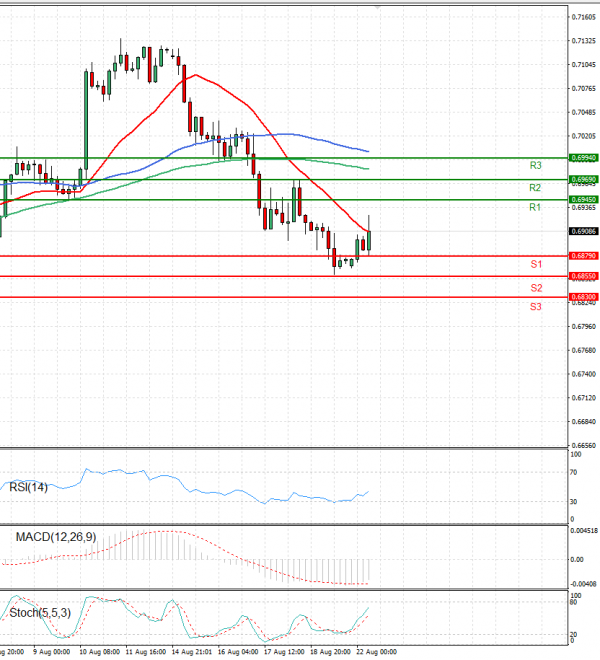
Task: Click the RSI 70 level value
Action: pyautogui.click(x=573, y=472)
